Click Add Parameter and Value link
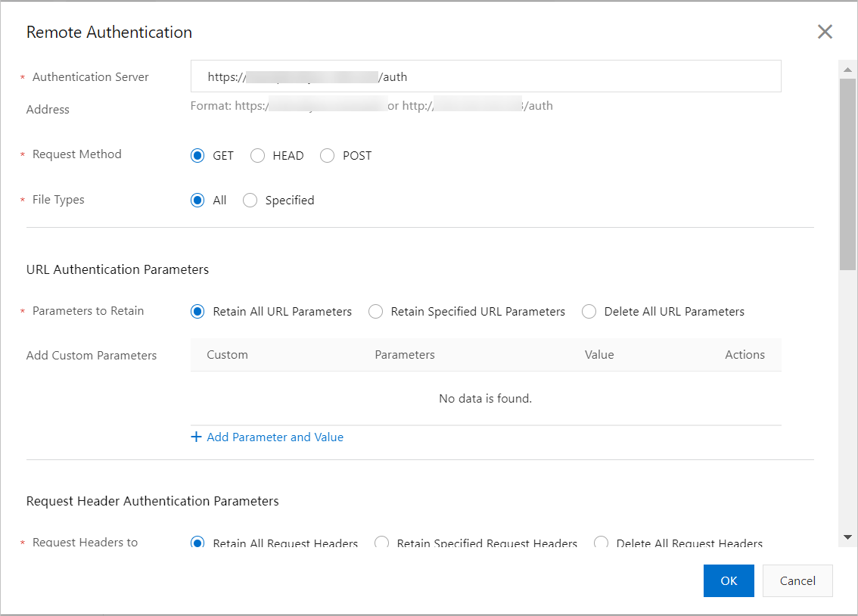 tap(275, 437)
